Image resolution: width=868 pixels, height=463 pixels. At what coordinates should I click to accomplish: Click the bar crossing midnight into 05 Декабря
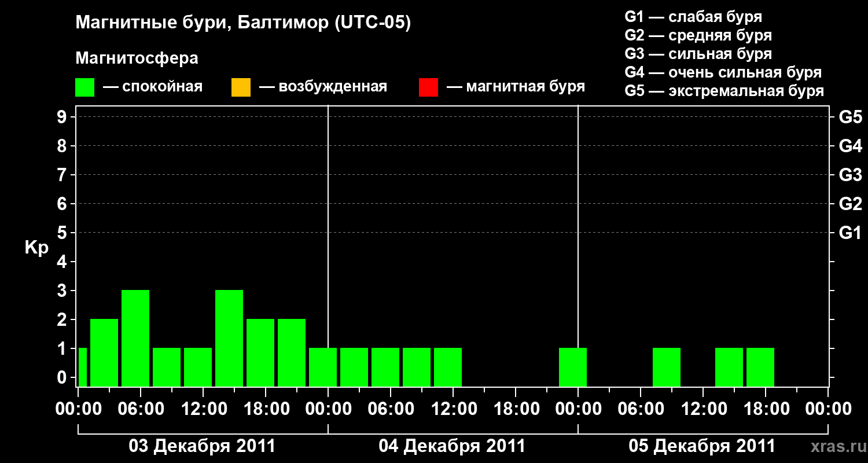[x=573, y=367]
